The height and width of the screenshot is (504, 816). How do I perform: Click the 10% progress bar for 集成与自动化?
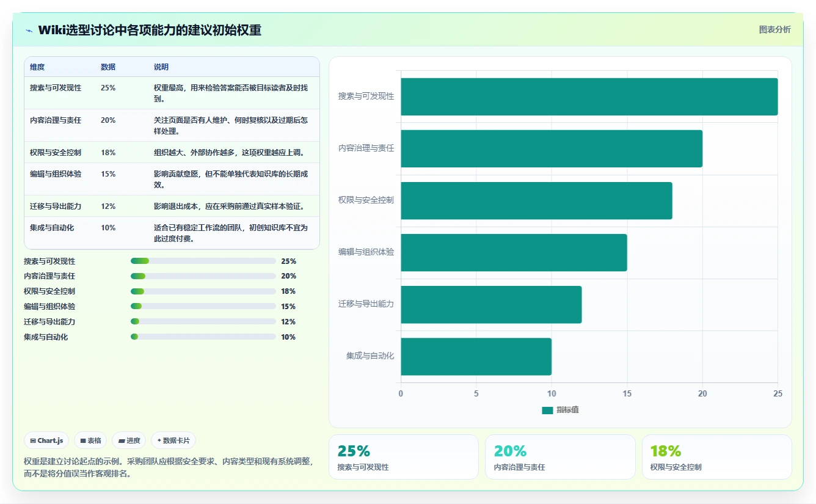pyautogui.click(x=203, y=337)
